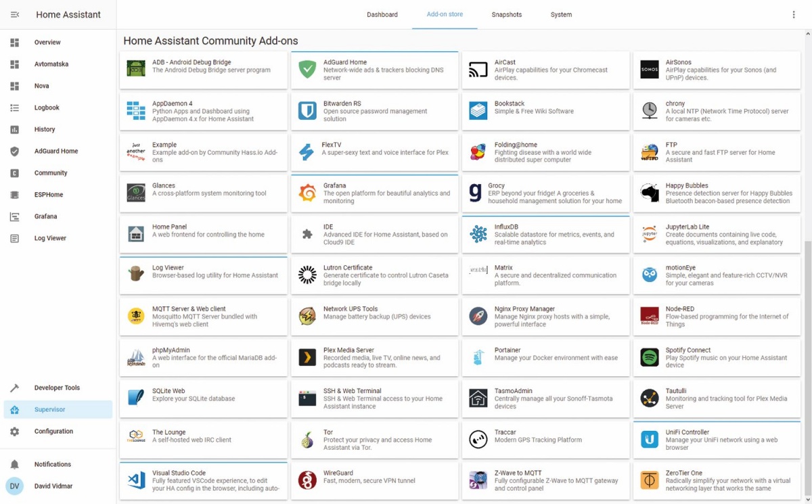
Task: Go to the System tab
Action: click(561, 14)
